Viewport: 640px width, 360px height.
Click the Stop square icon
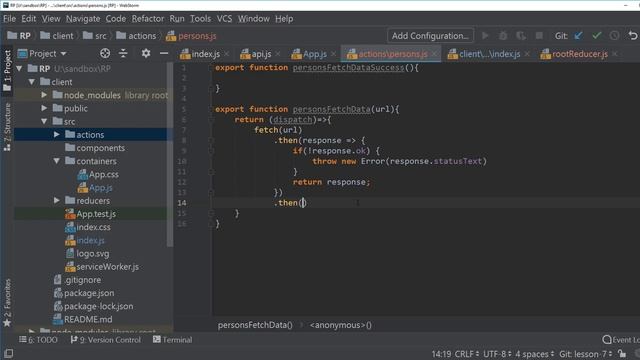point(539,36)
